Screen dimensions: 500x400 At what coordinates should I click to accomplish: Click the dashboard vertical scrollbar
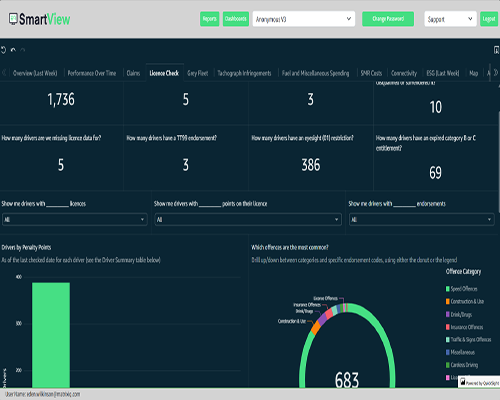(499, 162)
